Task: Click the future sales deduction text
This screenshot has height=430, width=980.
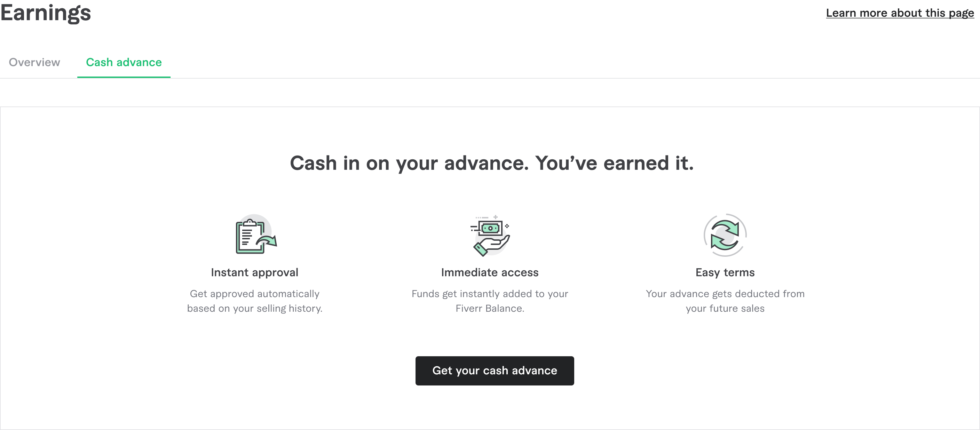Action: 725,301
